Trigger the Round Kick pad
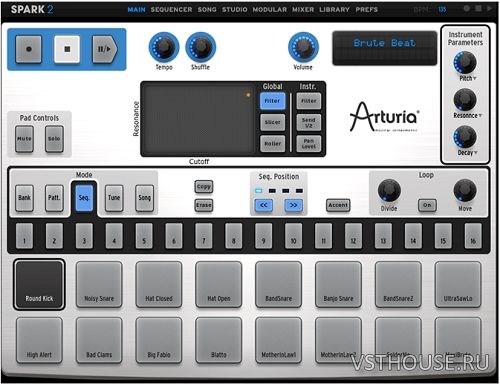This screenshot has height=385, width=500. [x=39, y=284]
